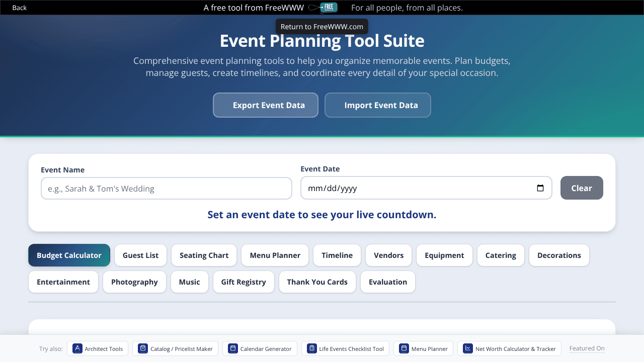This screenshot has width=644, height=362.
Task: Go Back using the top-left link
Action: point(20,8)
